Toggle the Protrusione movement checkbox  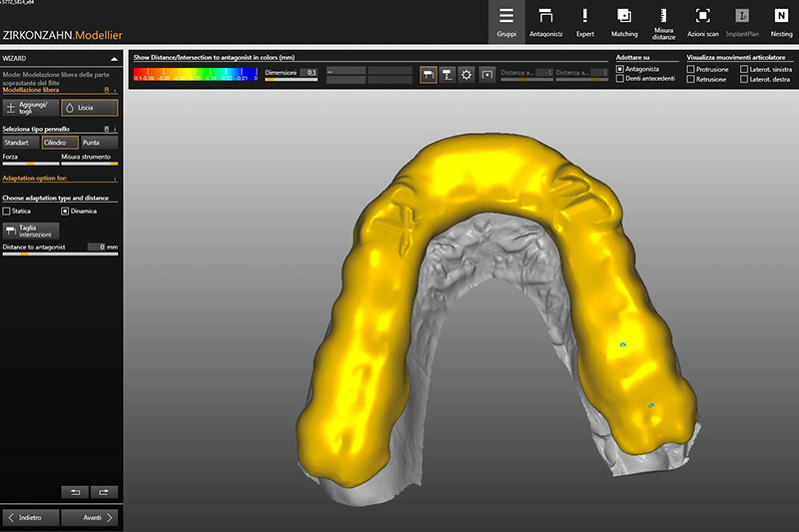pos(691,70)
